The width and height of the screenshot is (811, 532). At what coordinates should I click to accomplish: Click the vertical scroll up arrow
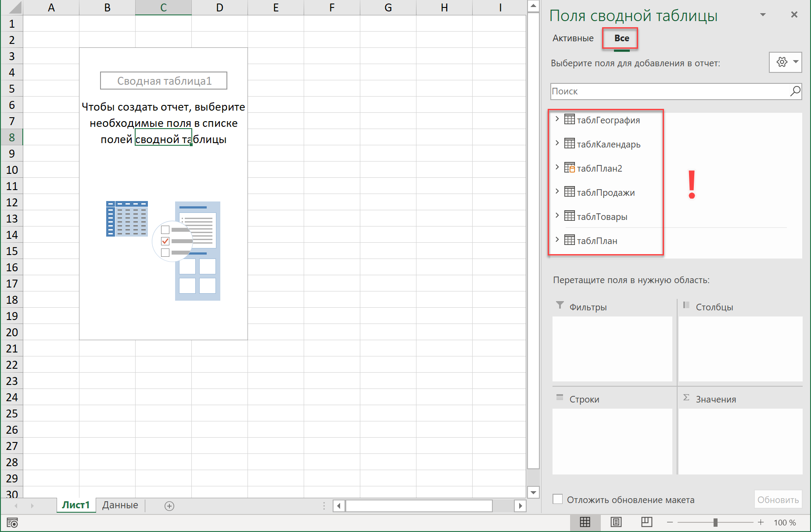coord(533,6)
